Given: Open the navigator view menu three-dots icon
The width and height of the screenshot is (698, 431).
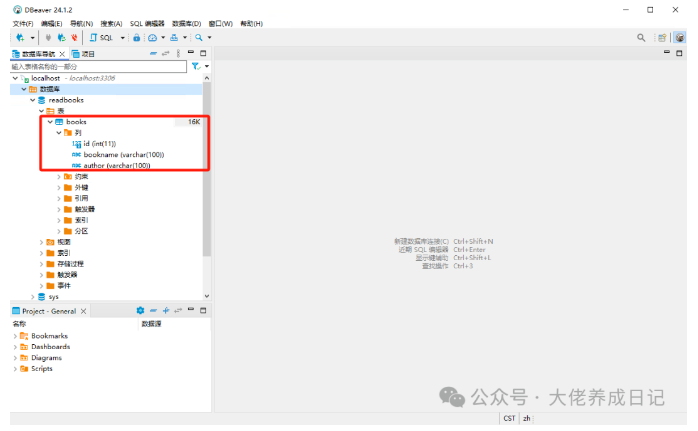Looking at the screenshot, I should (x=178, y=53).
